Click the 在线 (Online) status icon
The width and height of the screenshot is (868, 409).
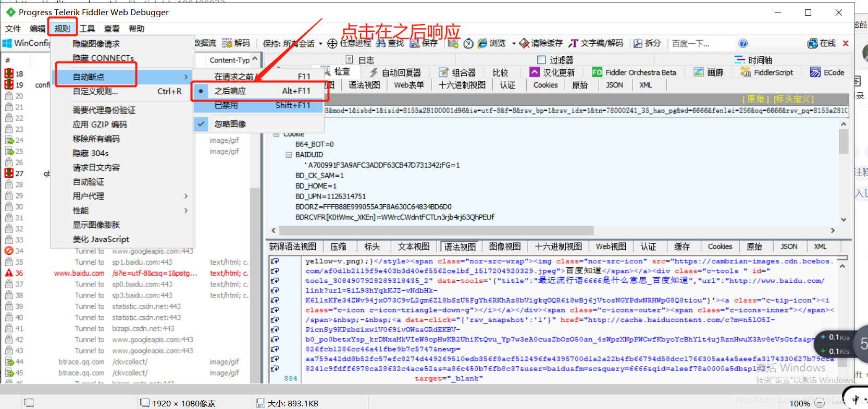[812, 43]
